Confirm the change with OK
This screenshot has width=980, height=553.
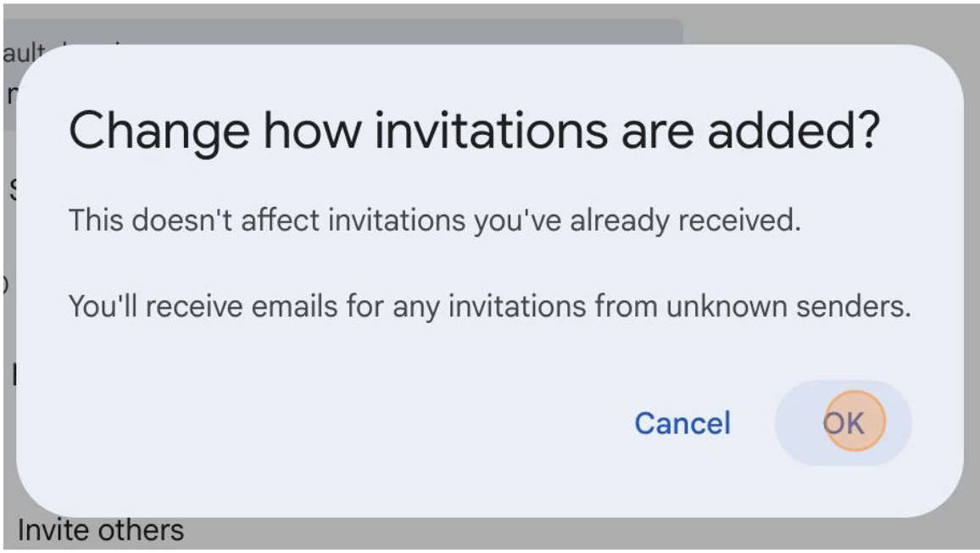[x=843, y=422]
